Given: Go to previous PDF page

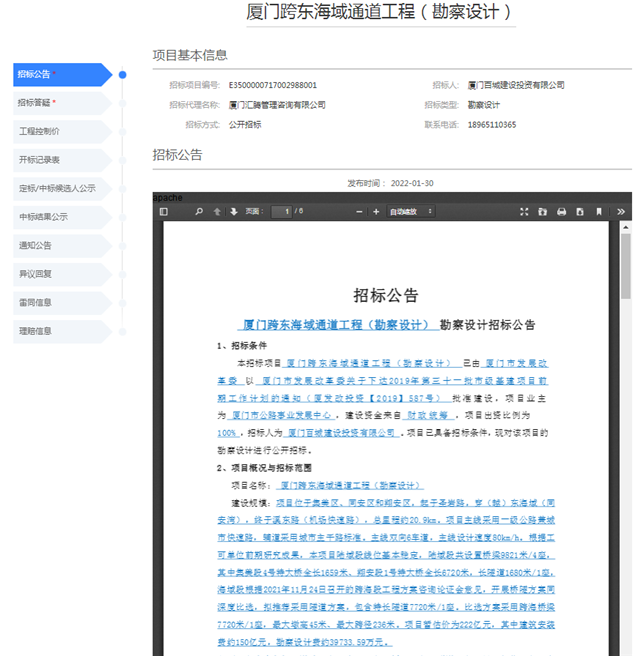Looking at the screenshot, I should pyautogui.click(x=217, y=212).
